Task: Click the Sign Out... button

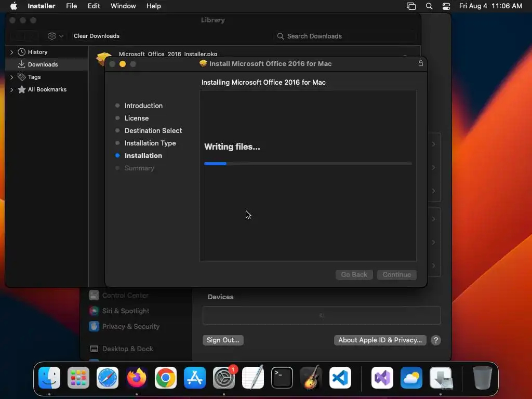Action: click(x=223, y=340)
